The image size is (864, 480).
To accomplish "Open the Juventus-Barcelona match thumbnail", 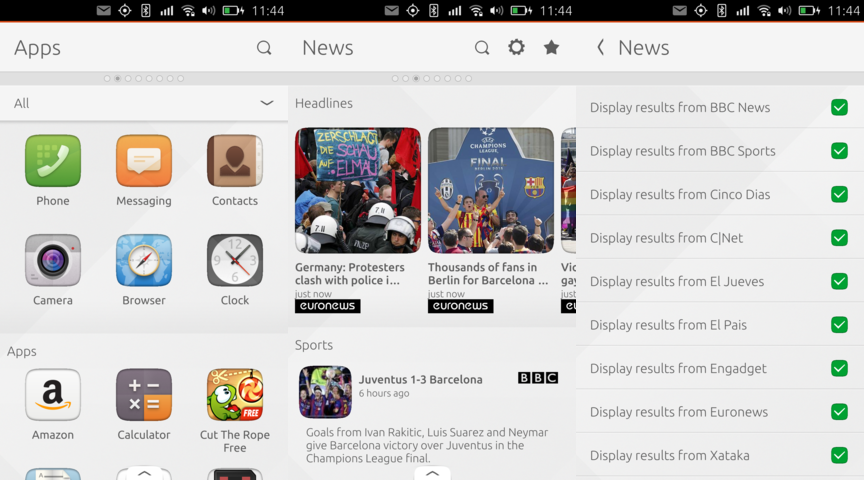I will (325, 392).
